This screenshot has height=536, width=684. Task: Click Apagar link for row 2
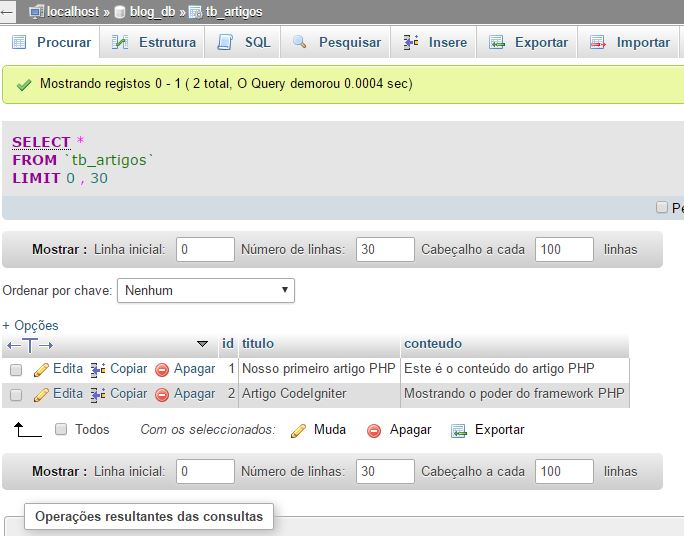(x=195, y=393)
